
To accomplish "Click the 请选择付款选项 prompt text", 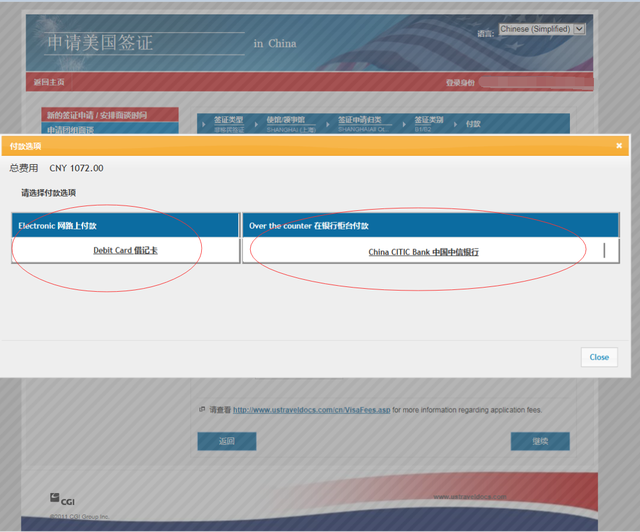I will 49,193.
